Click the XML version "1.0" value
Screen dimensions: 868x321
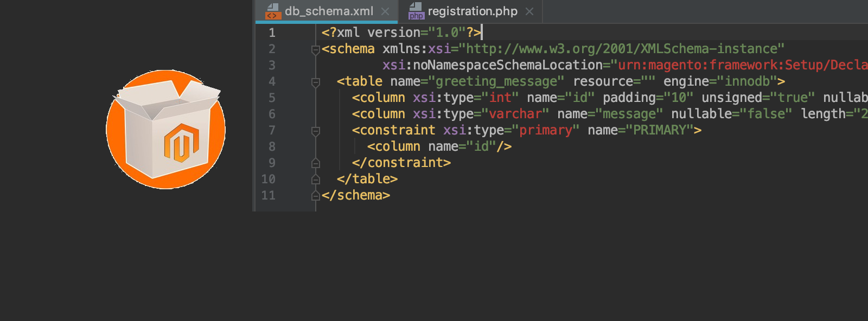[447, 33]
